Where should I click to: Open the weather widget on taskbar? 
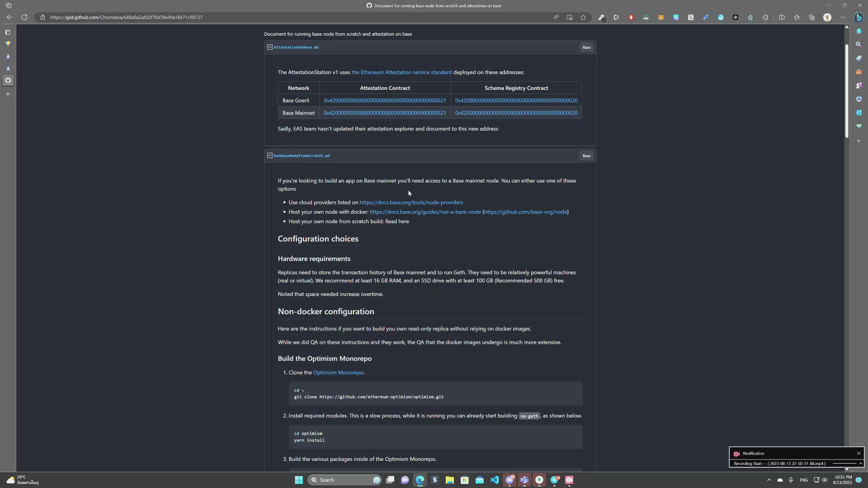[23, 480]
